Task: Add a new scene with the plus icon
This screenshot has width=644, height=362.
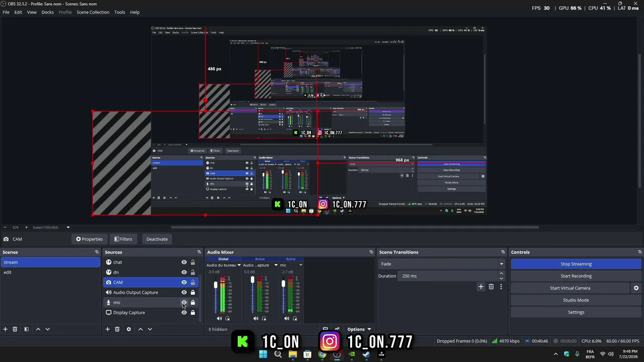Action: point(6,329)
